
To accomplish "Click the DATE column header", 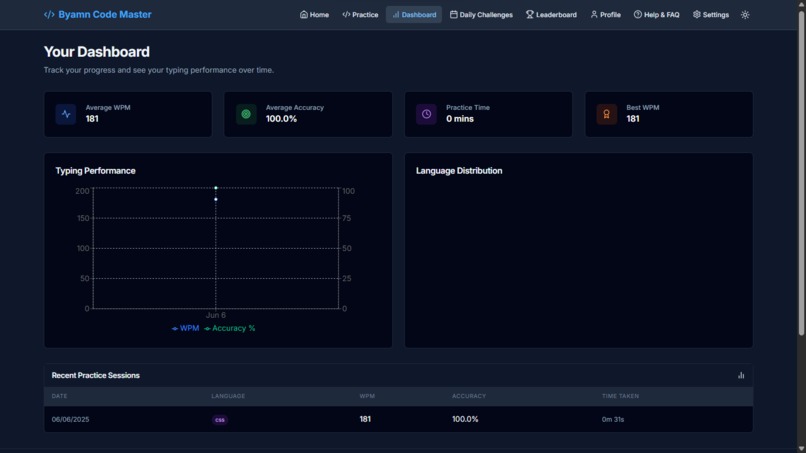I will [x=59, y=396].
